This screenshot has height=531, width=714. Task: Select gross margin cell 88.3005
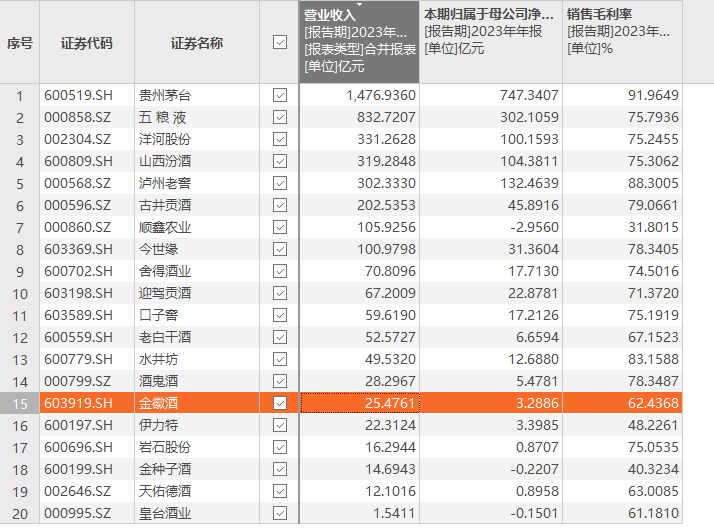tap(622, 183)
